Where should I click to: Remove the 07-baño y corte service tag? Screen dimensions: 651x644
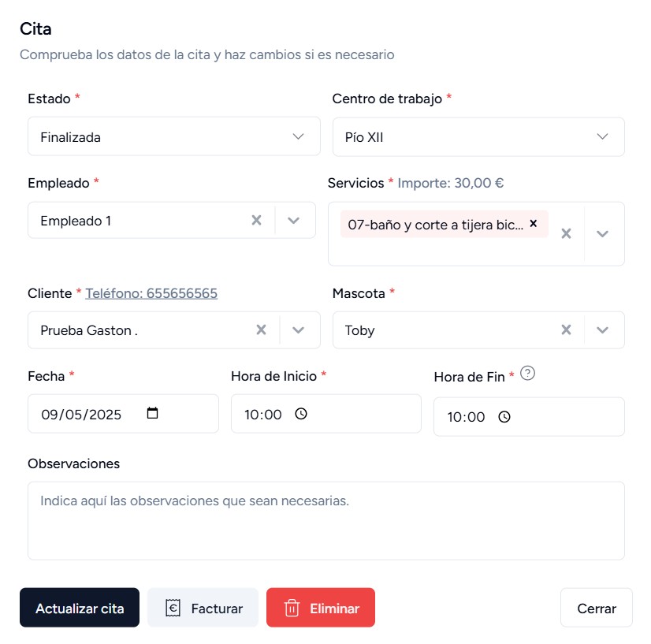click(534, 224)
